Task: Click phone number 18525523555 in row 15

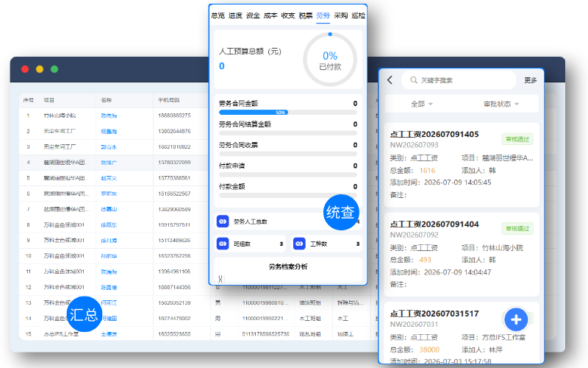Action: click(174, 334)
